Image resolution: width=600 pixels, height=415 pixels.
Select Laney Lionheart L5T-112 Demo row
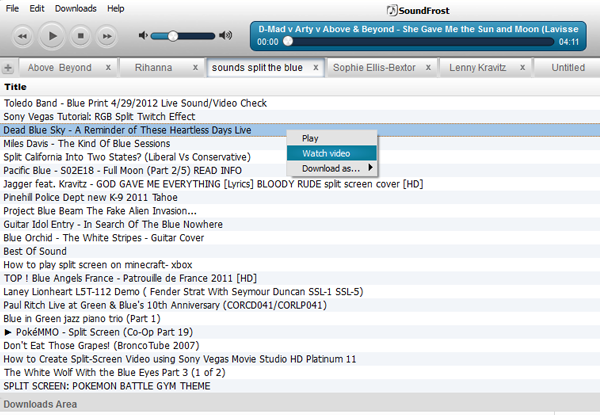click(x=300, y=291)
